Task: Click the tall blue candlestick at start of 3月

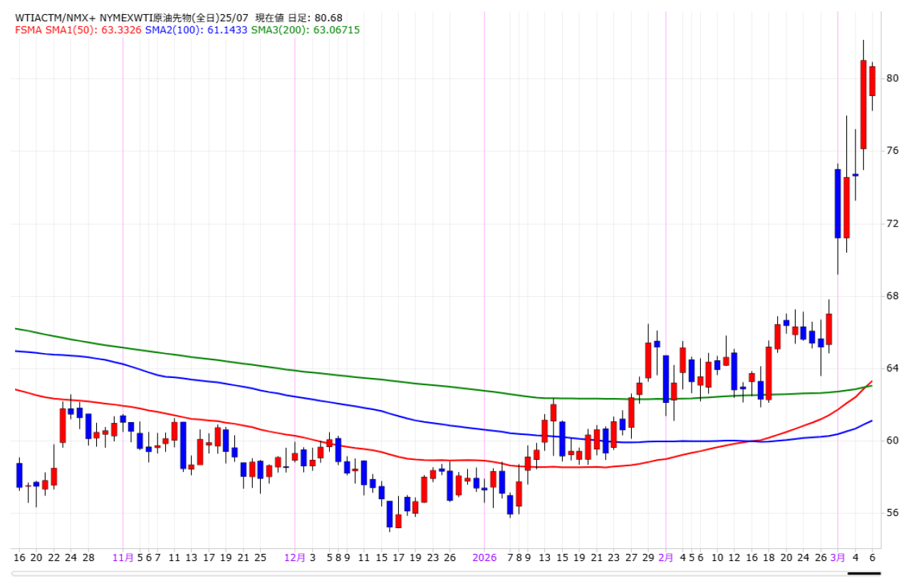Action: pyautogui.click(x=838, y=203)
